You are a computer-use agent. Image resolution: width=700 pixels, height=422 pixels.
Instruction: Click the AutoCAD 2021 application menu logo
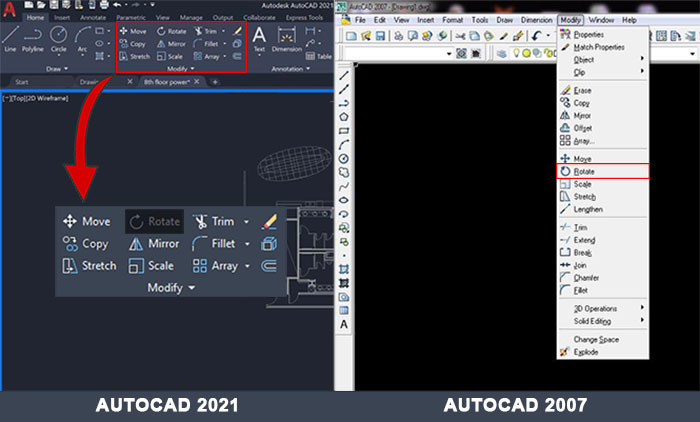(x=9, y=9)
